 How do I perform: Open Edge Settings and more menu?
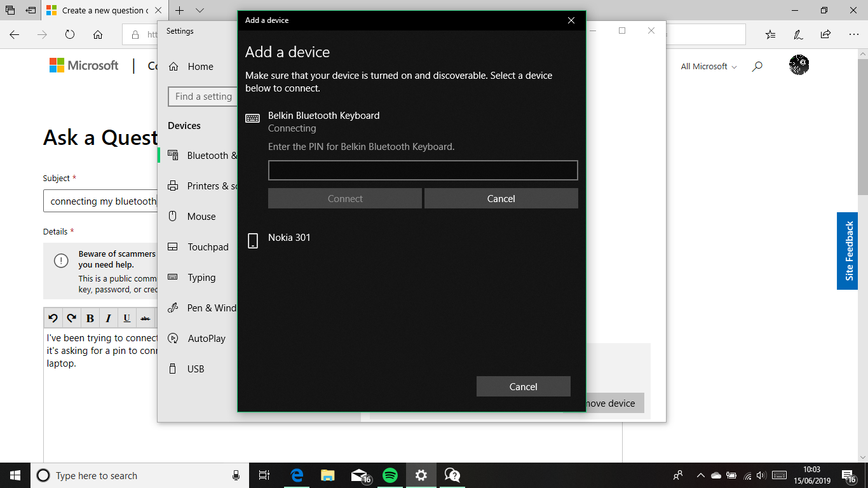[853, 35]
